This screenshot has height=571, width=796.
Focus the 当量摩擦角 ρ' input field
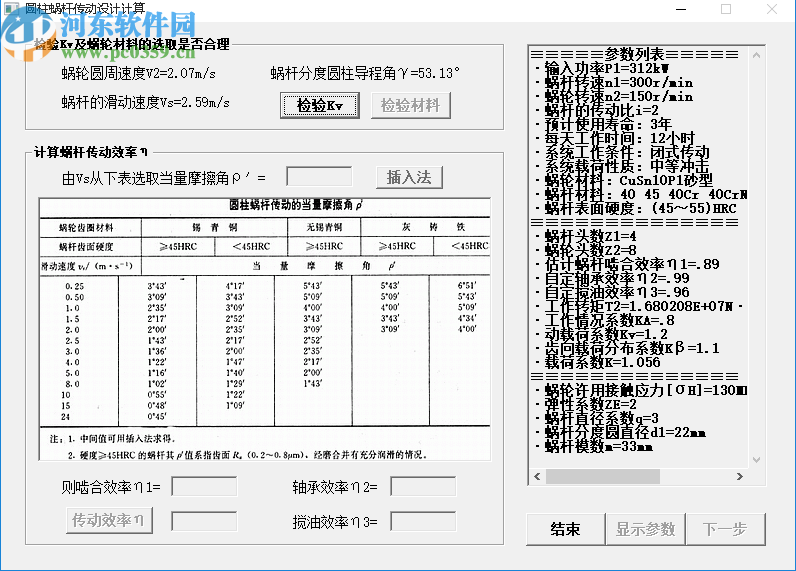point(319,177)
